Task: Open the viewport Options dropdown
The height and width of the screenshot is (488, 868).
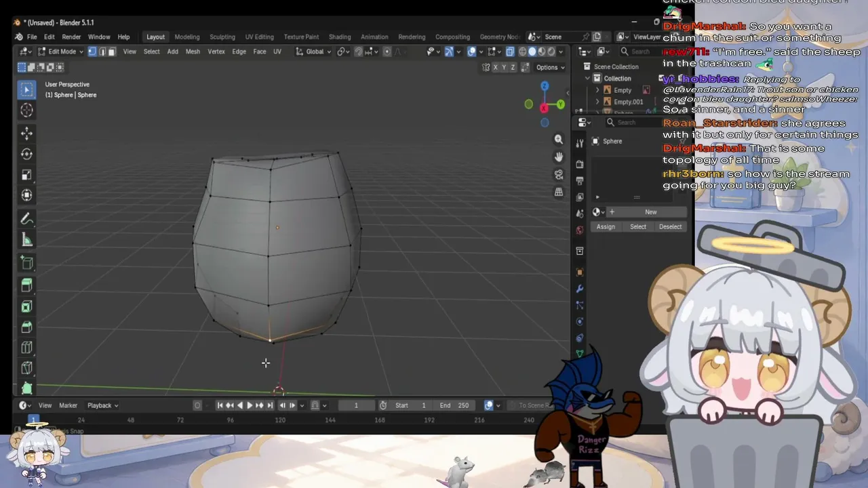Action: [550, 67]
